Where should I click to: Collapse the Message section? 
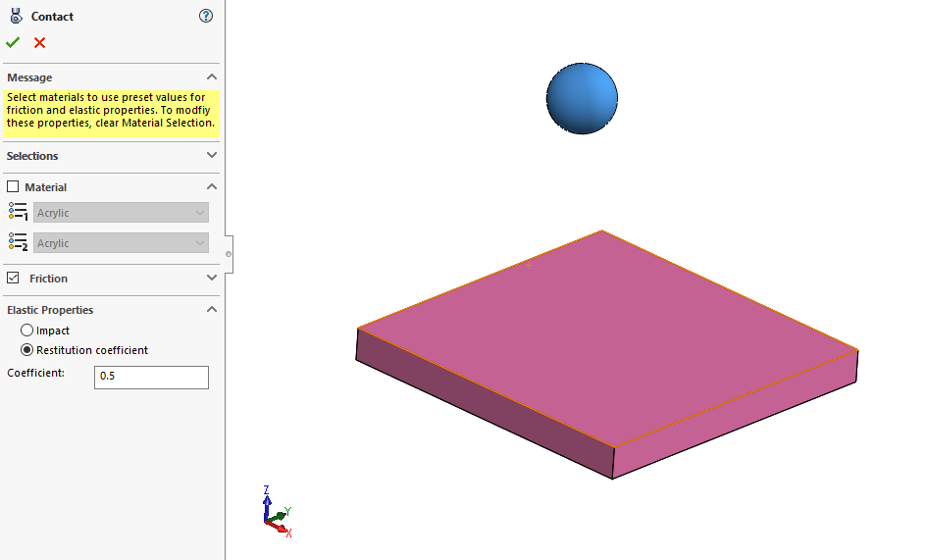(212, 77)
